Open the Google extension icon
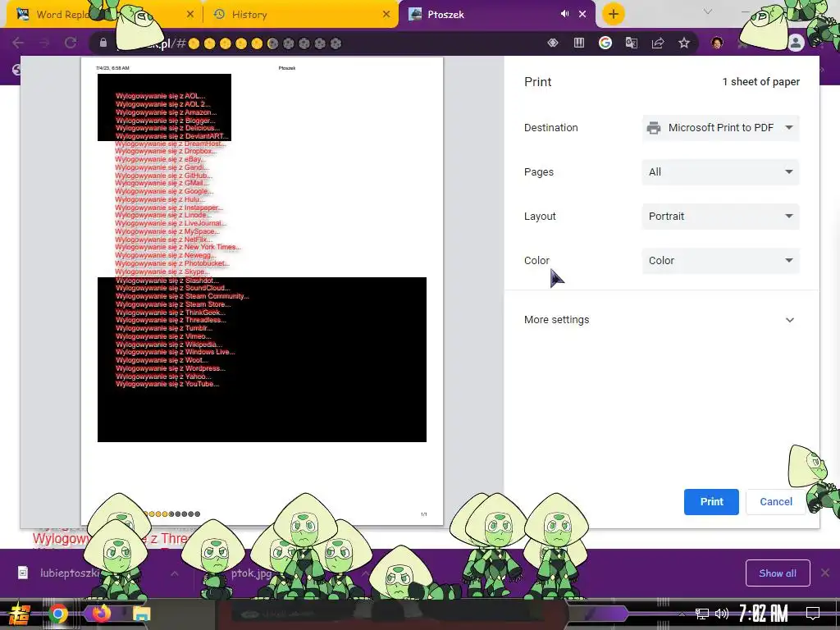The width and height of the screenshot is (840, 630). tap(605, 43)
